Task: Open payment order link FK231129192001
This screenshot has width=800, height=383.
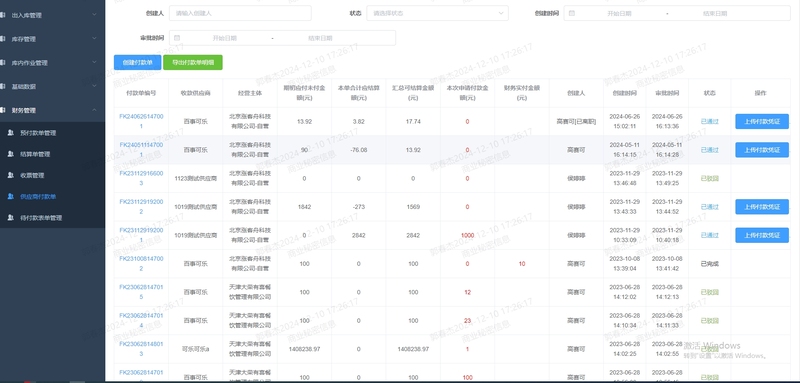Action: (x=141, y=235)
